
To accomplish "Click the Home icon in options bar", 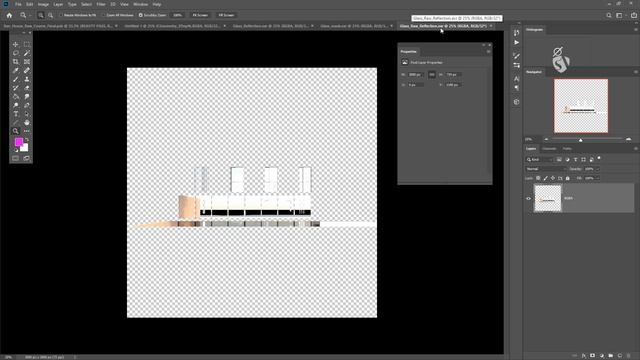I will tap(9, 15).
